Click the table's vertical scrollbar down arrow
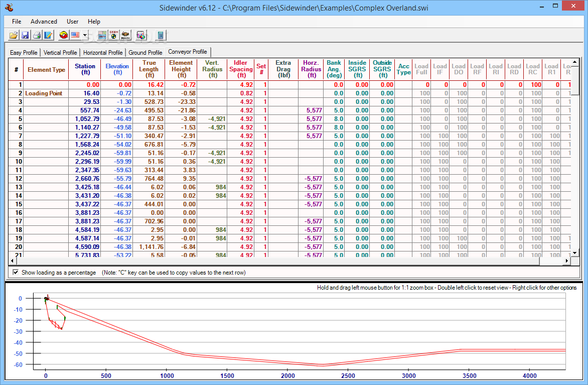Screen dimensions: 588x385 pos(575,253)
